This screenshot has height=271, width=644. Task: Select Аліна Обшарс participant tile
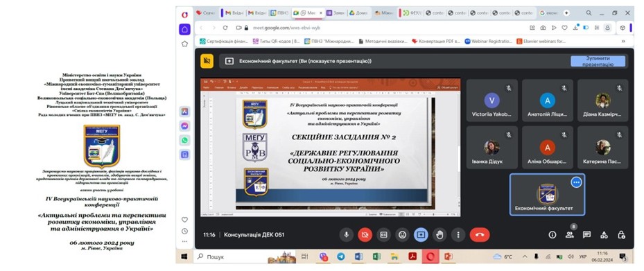tap(548, 148)
